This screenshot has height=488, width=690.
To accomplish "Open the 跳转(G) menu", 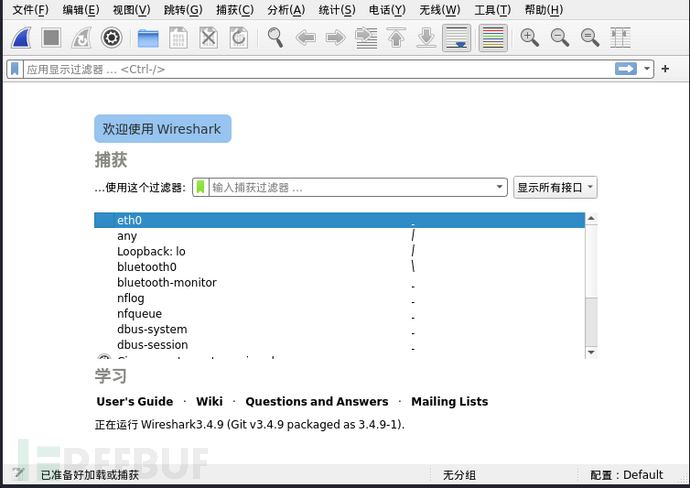I will 183,10.
